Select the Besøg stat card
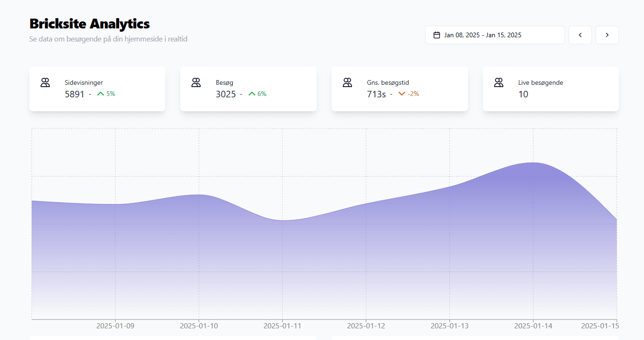Viewport: 644px width, 340px height. click(248, 88)
